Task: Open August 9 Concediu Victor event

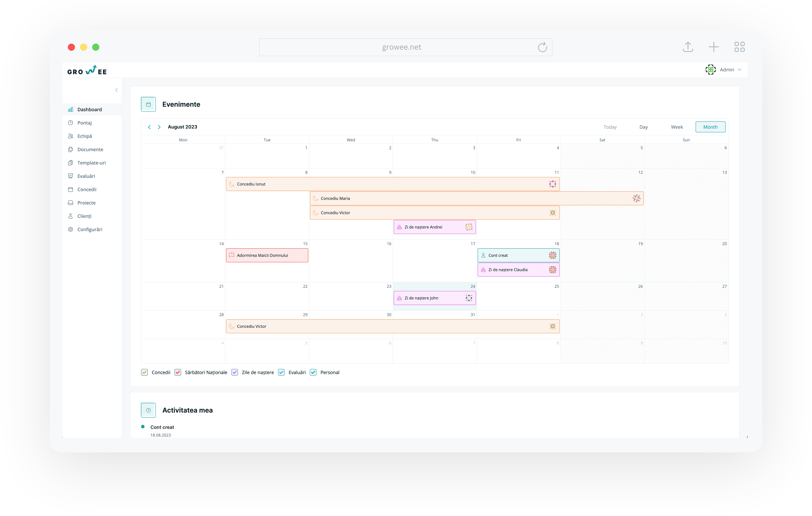Action: 435,213
